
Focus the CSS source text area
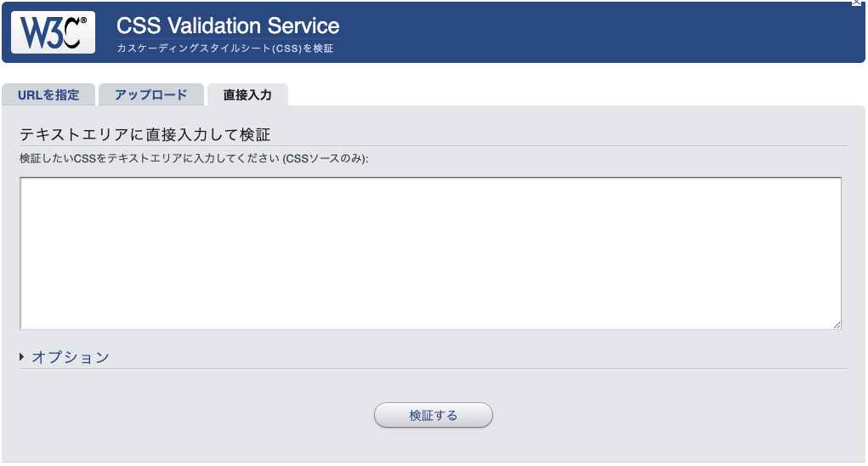point(431,253)
